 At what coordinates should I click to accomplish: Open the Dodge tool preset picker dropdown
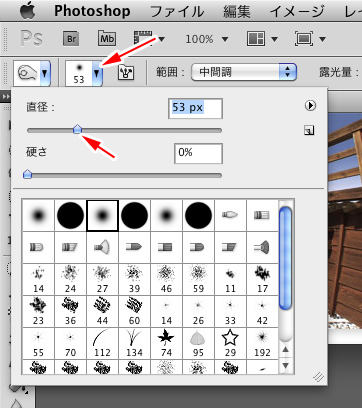(32, 73)
